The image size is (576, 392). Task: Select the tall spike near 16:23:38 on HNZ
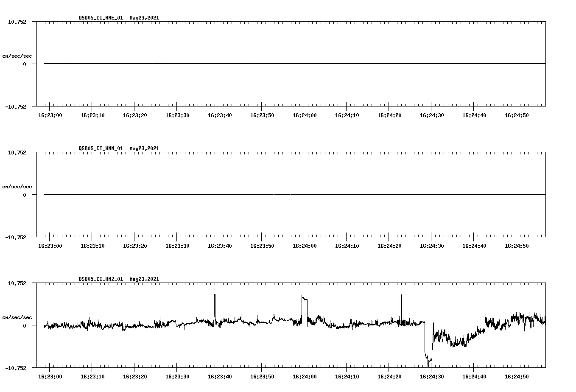pos(215,303)
